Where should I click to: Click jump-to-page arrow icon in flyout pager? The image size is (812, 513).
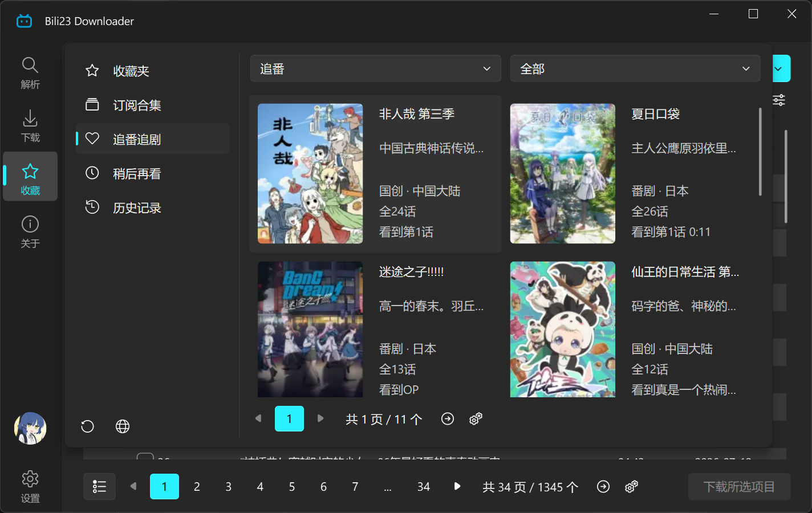[448, 419]
